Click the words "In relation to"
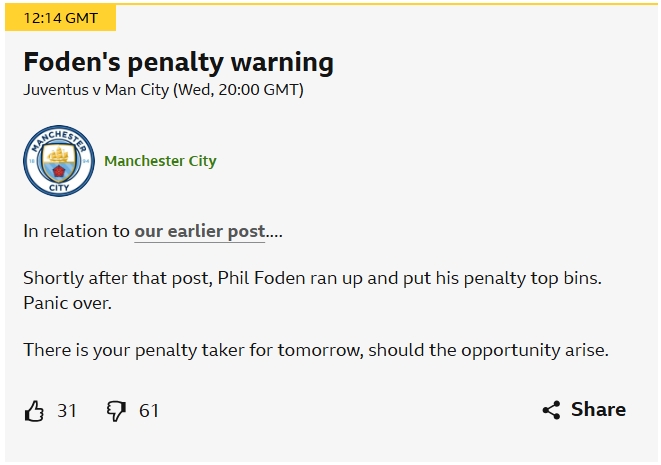Screen dimensions: 661x465 (x=77, y=231)
